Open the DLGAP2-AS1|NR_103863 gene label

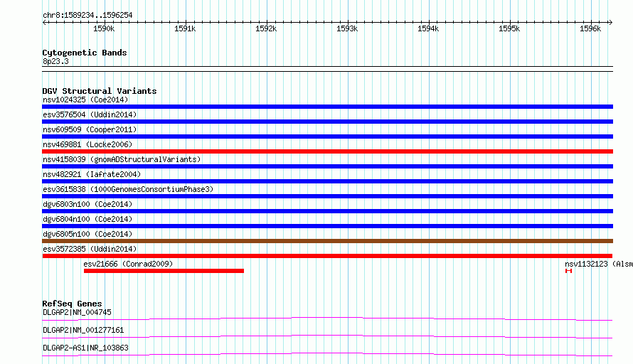85,348
